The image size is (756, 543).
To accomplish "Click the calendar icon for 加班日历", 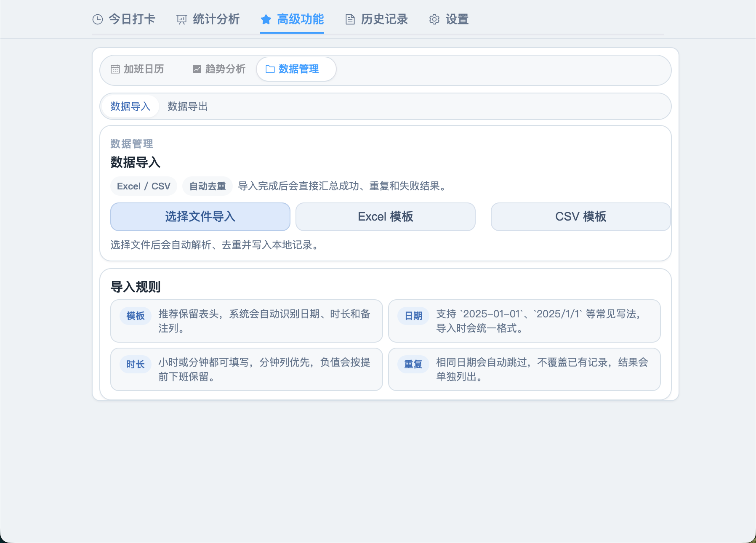I will (115, 69).
